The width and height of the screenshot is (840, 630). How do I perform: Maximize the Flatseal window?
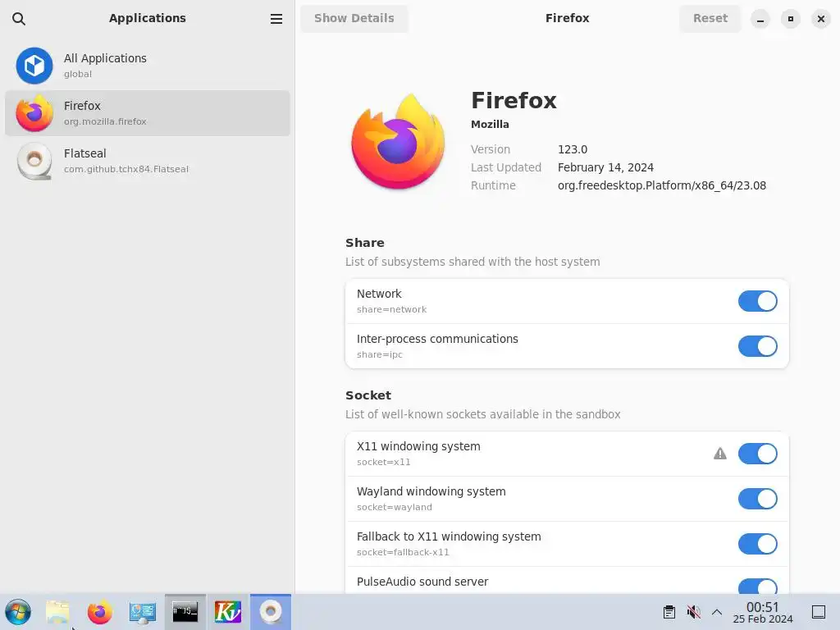tap(790, 19)
